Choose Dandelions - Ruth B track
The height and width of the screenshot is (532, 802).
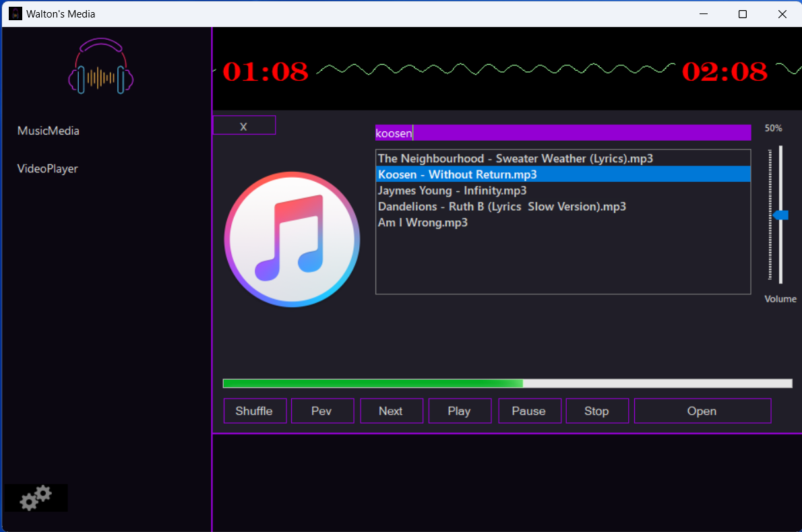501,207
